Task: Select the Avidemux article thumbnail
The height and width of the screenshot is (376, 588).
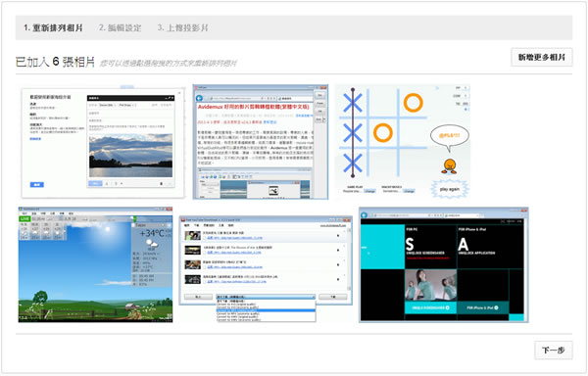Action: (261, 142)
